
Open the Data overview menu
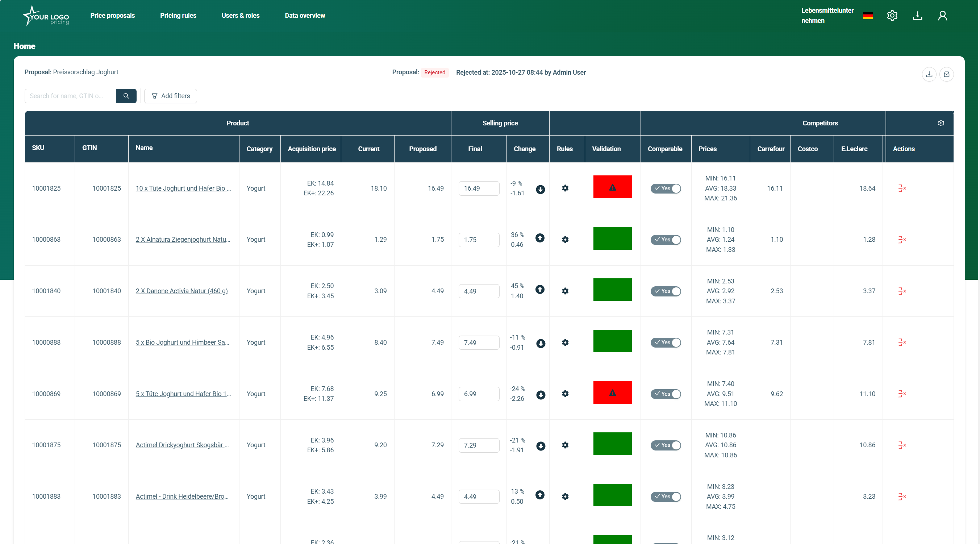pyautogui.click(x=305, y=16)
